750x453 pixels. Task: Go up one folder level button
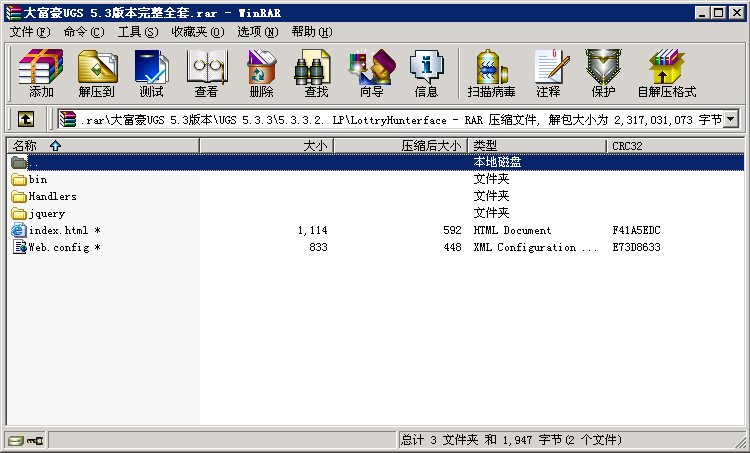coord(26,119)
